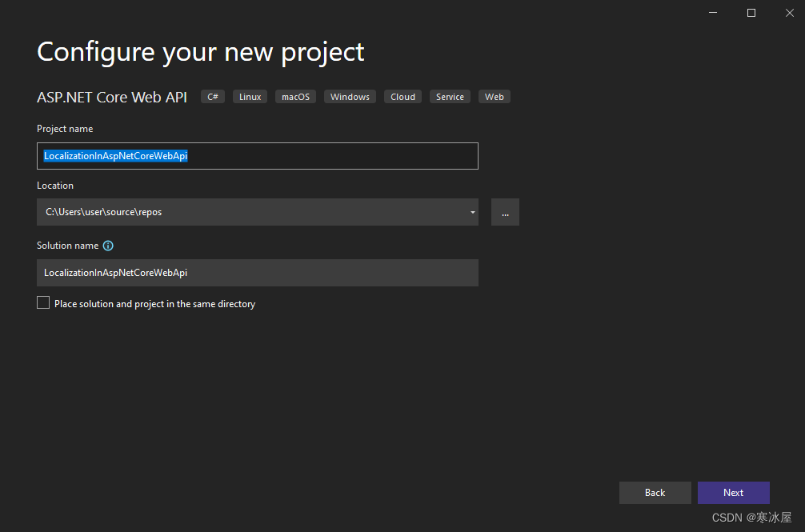
Task: Click the Cloud tag
Action: pos(402,97)
